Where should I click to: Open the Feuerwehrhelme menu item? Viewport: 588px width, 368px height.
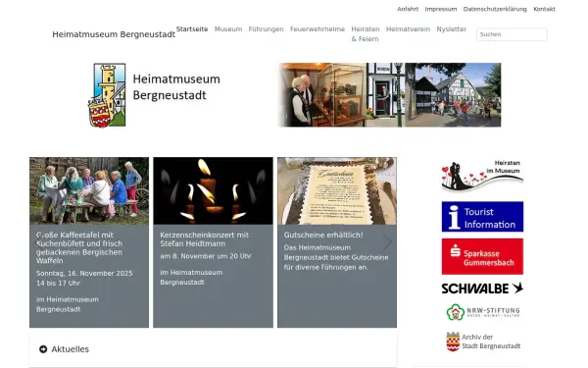point(318,29)
